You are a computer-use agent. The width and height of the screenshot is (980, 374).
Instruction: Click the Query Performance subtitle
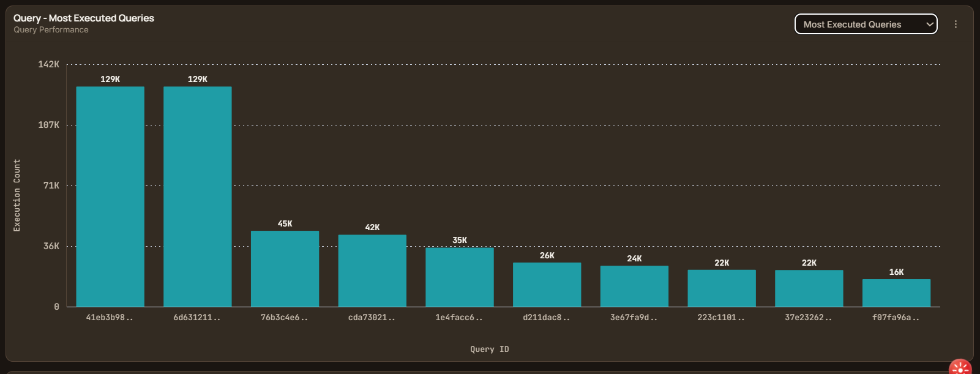[51, 30]
